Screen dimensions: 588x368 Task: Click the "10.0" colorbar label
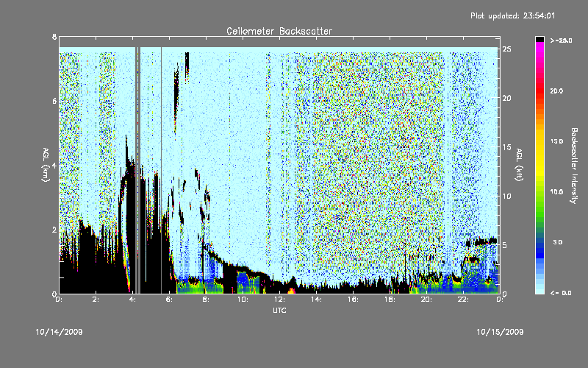[556, 192]
